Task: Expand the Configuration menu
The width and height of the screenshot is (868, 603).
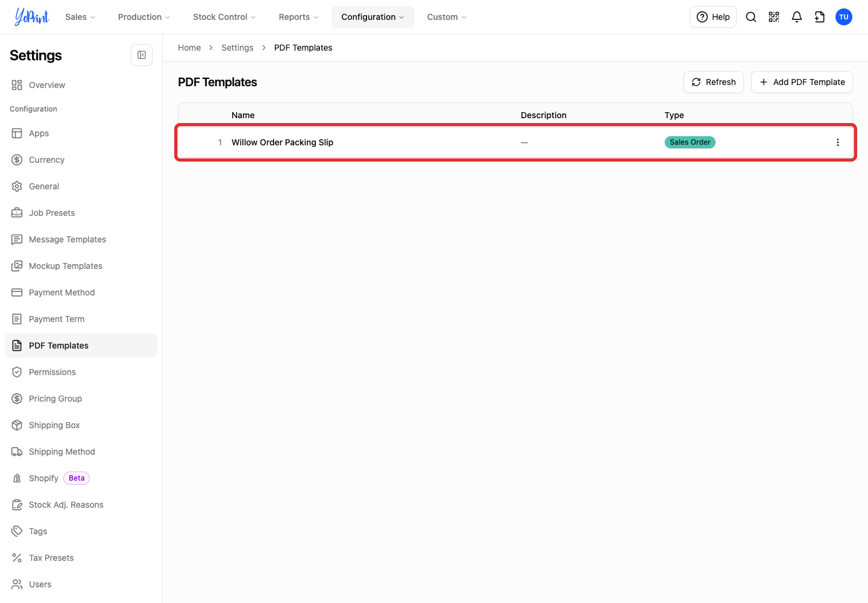Action: 373,17
